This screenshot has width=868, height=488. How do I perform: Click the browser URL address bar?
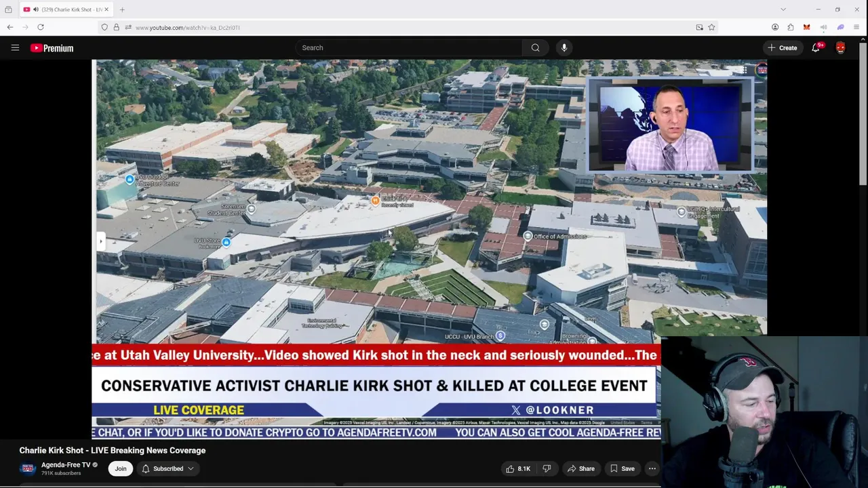point(407,27)
